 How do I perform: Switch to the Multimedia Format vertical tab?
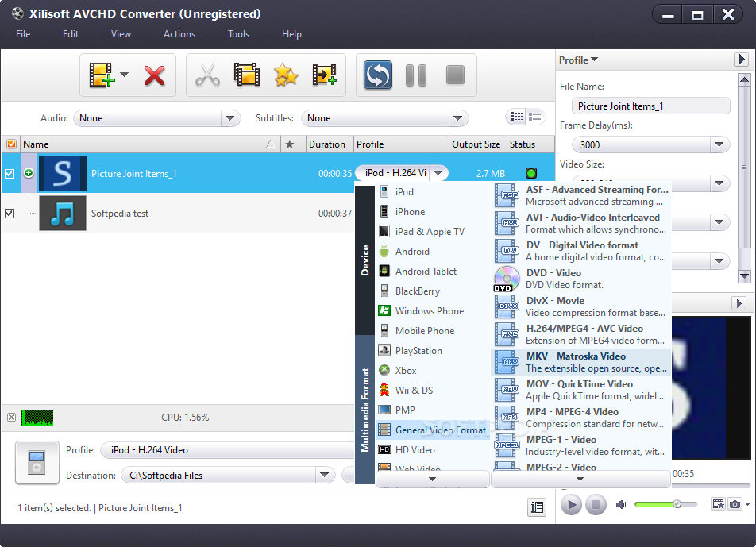(x=364, y=410)
